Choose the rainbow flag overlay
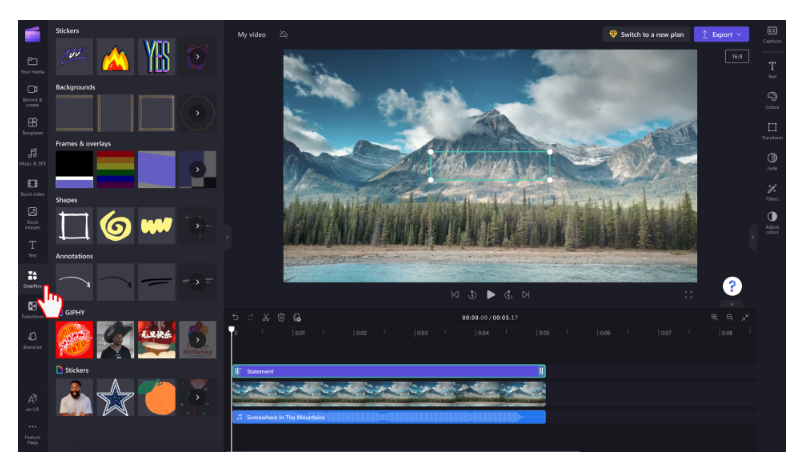This screenshot has width=802, height=463. pos(116,169)
